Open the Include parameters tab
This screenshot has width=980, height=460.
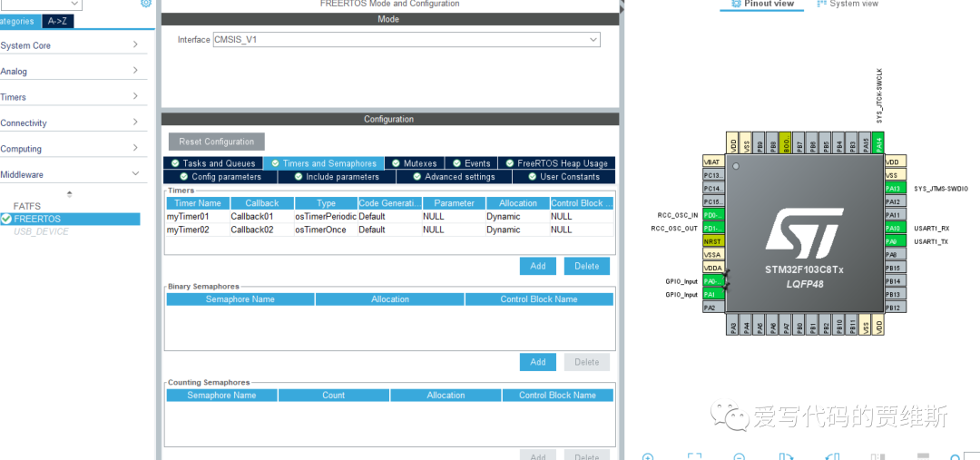click(x=337, y=177)
